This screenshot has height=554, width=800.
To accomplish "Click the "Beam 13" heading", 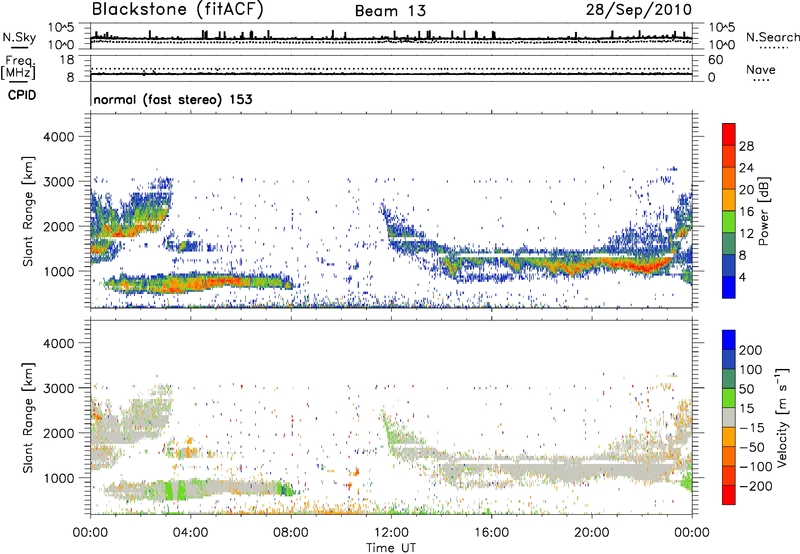I will coord(390,11).
